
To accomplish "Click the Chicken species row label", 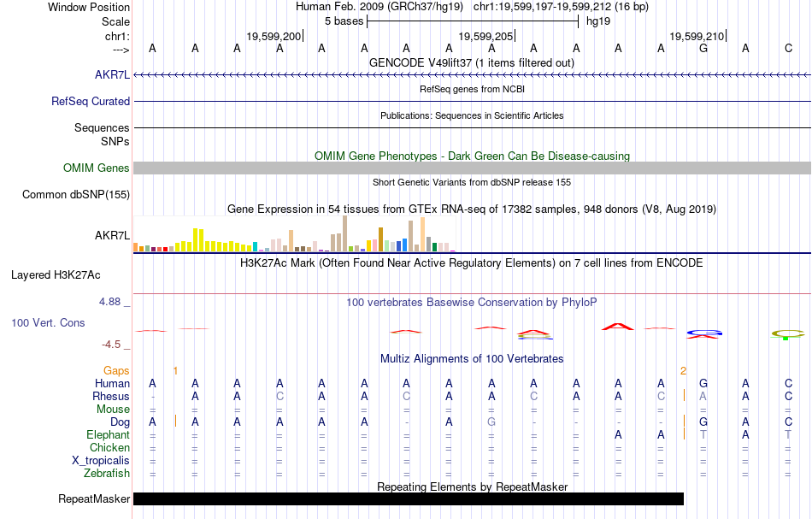I will tap(109, 447).
